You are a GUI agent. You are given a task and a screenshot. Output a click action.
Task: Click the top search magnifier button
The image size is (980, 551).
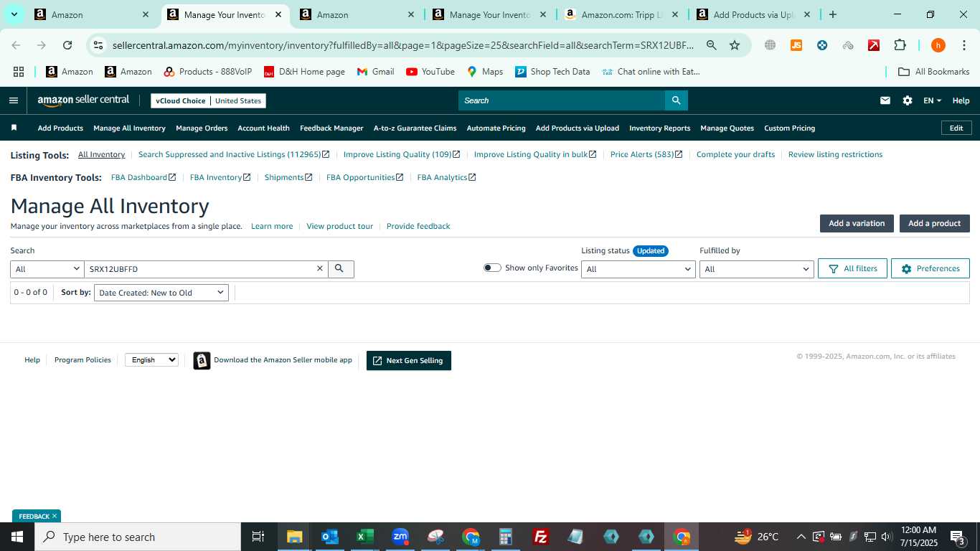pos(676,100)
